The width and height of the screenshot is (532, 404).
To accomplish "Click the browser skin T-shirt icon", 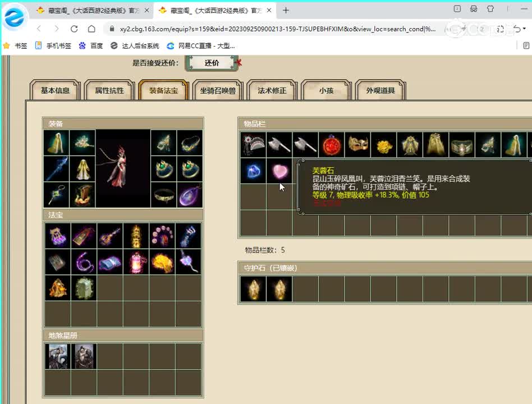I will point(490,9).
